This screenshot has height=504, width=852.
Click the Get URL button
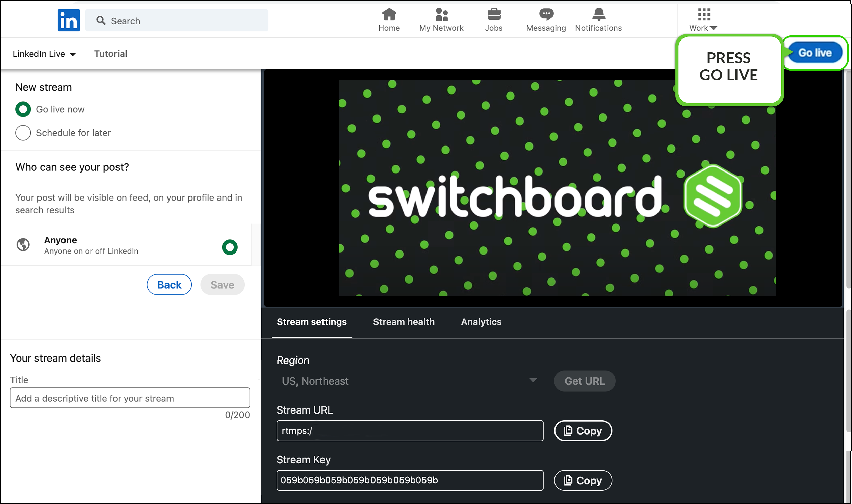point(585,381)
